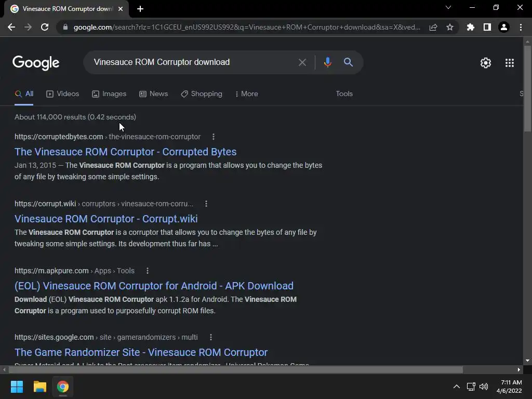Viewport: 532px width, 399px height.
Task: Click the address bar URL
Action: 247,27
